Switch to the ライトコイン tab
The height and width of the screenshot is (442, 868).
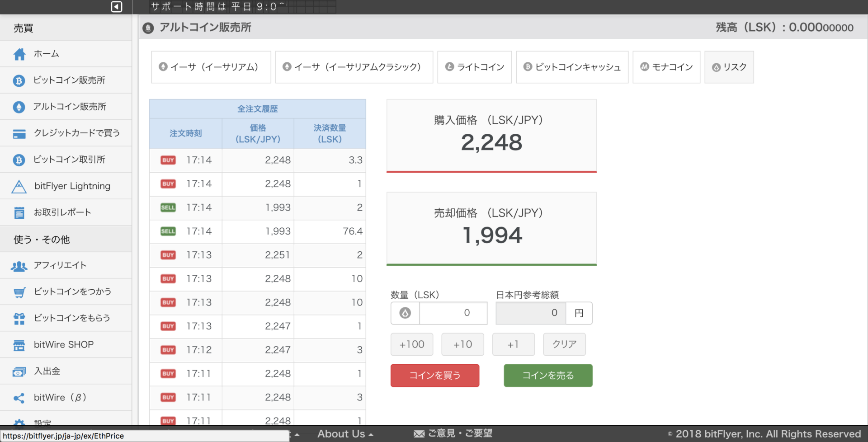pos(475,67)
